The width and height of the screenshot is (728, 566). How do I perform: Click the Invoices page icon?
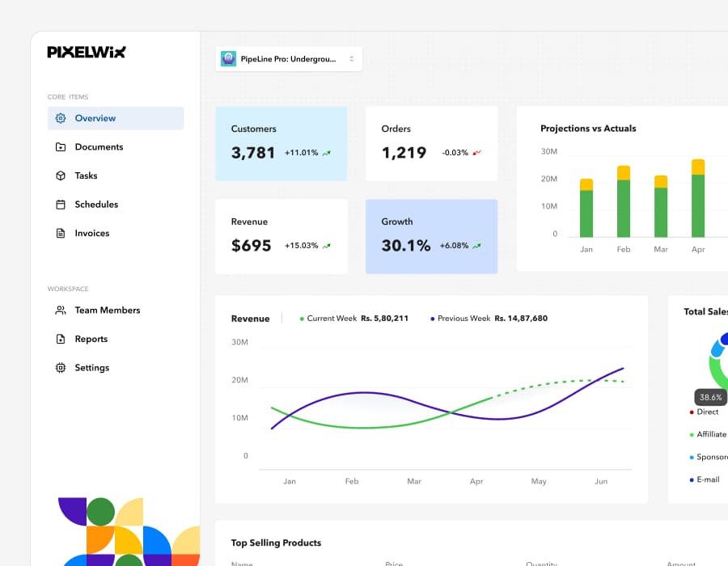click(61, 234)
